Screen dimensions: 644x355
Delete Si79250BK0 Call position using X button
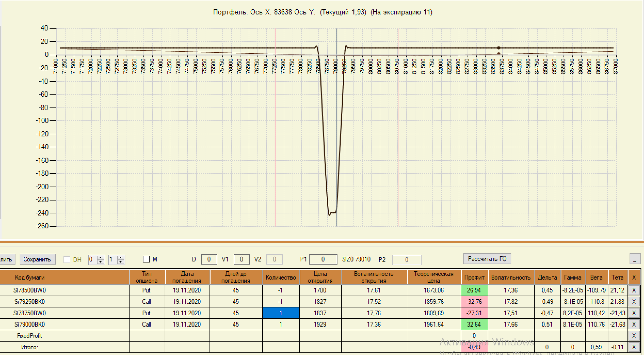[634, 302]
